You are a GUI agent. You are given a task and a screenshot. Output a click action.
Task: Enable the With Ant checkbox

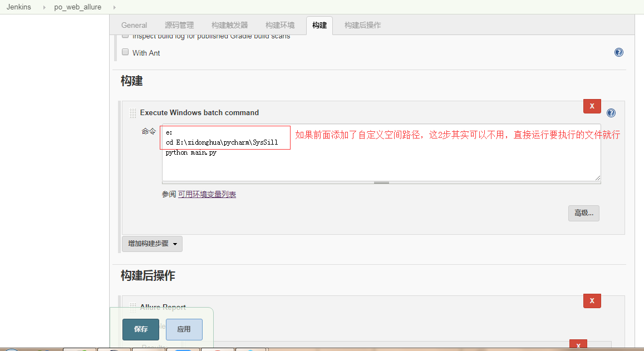tap(125, 52)
